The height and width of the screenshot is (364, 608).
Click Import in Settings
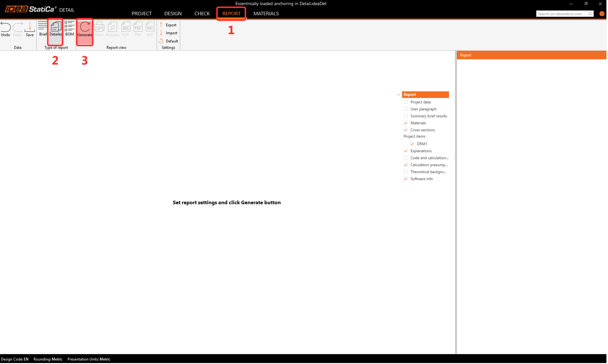[171, 33]
